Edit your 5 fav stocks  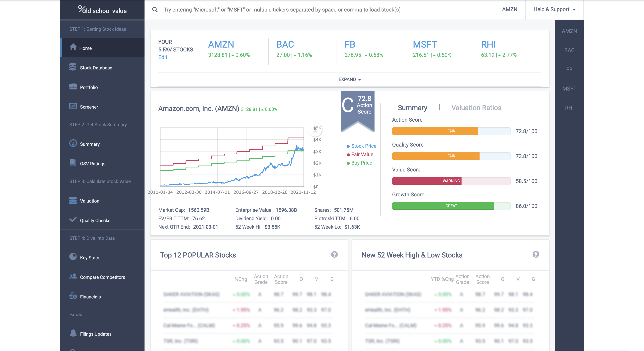tap(163, 57)
